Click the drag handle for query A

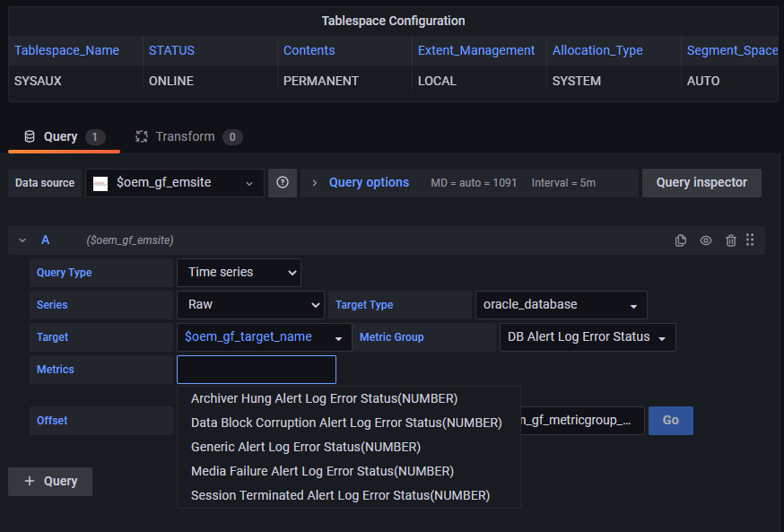(x=750, y=240)
